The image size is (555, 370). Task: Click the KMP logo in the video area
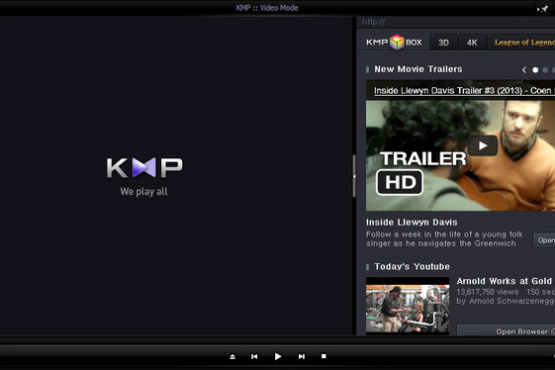(x=144, y=167)
